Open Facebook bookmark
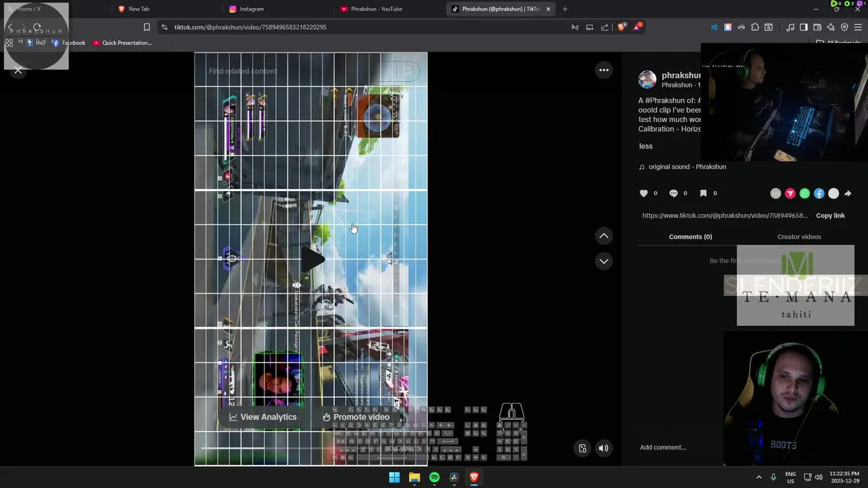This screenshot has height=488, width=868. click(x=69, y=43)
